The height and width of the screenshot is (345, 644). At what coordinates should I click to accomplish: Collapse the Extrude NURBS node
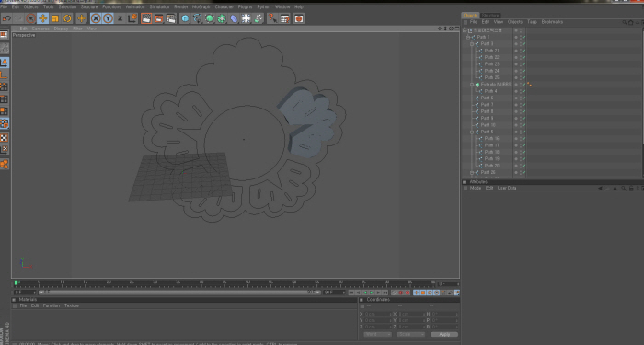(x=472, y=85)
